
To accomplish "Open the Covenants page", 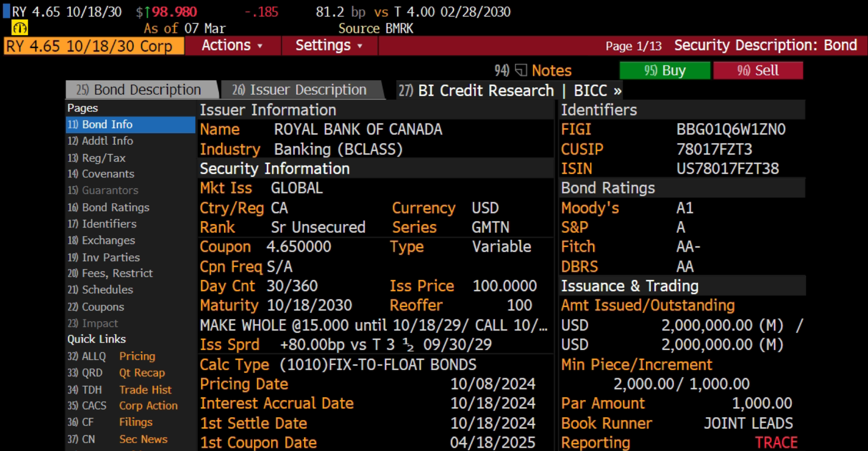I will click(x=101, y=174).
